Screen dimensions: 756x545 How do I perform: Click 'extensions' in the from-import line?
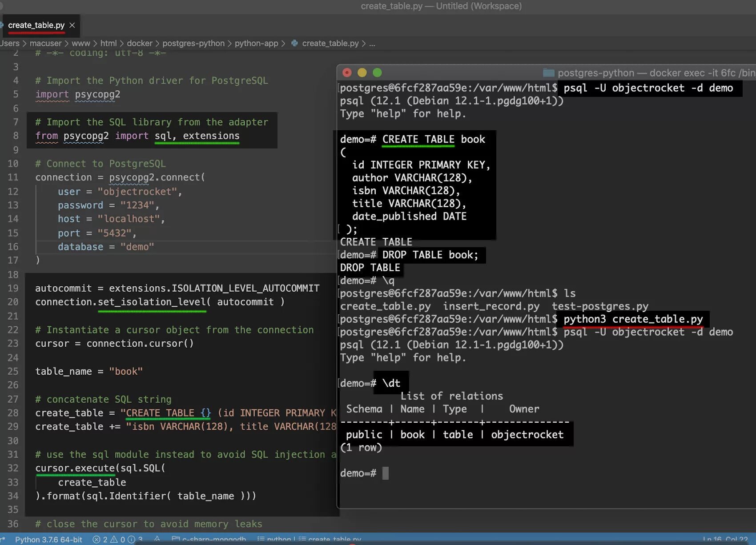(x=211, y=136)
